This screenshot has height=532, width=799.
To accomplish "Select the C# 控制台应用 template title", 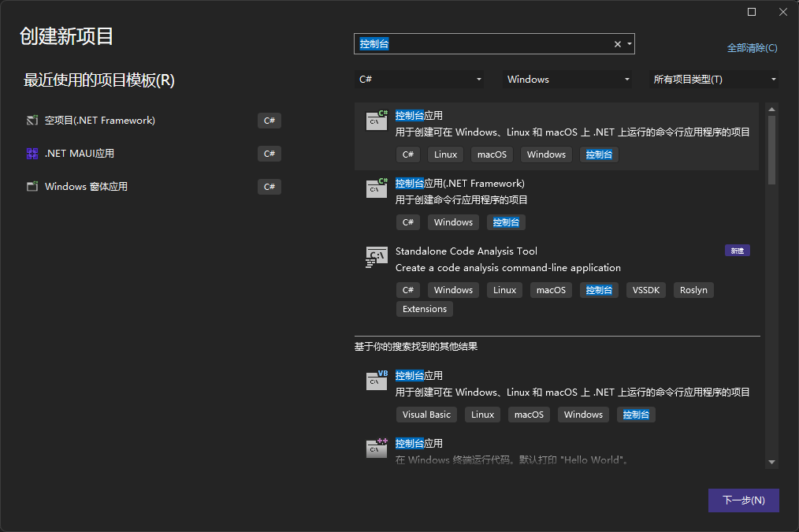I will pos(419,116).
